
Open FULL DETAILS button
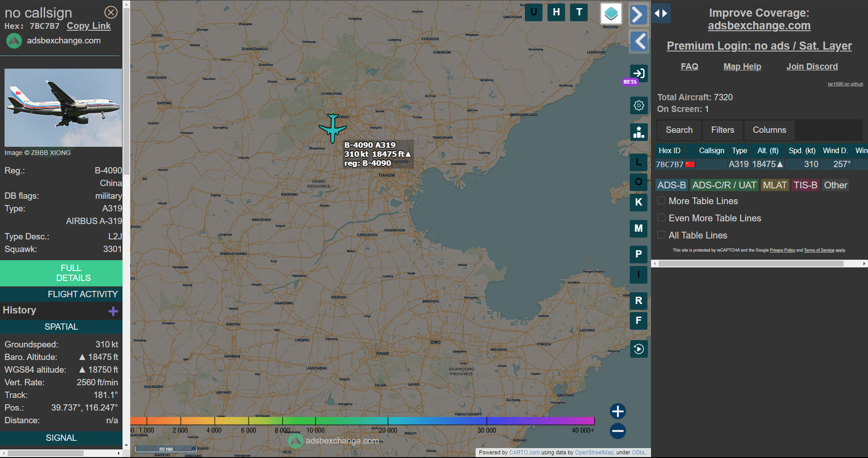coord(61,273)
